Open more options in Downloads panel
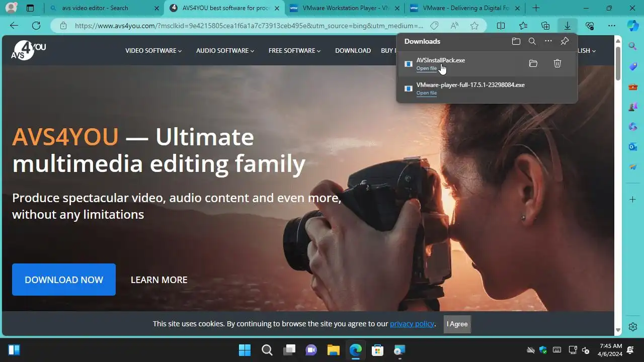Viewport: 644px width, 362px height. tap(548, 41)
